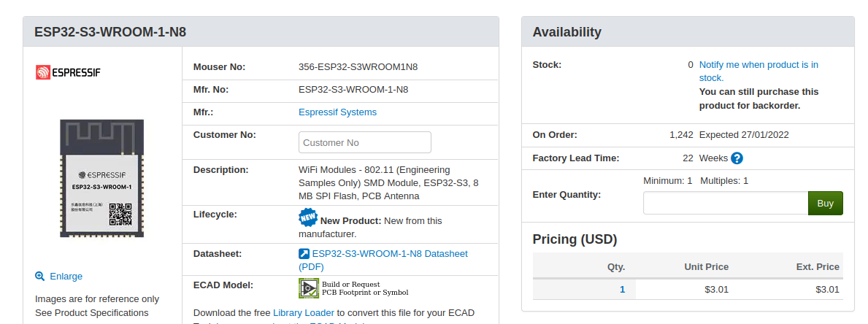The image size is (868, 324).
Task: Click the Minimum: 1 label
Action: click(667, 181)
